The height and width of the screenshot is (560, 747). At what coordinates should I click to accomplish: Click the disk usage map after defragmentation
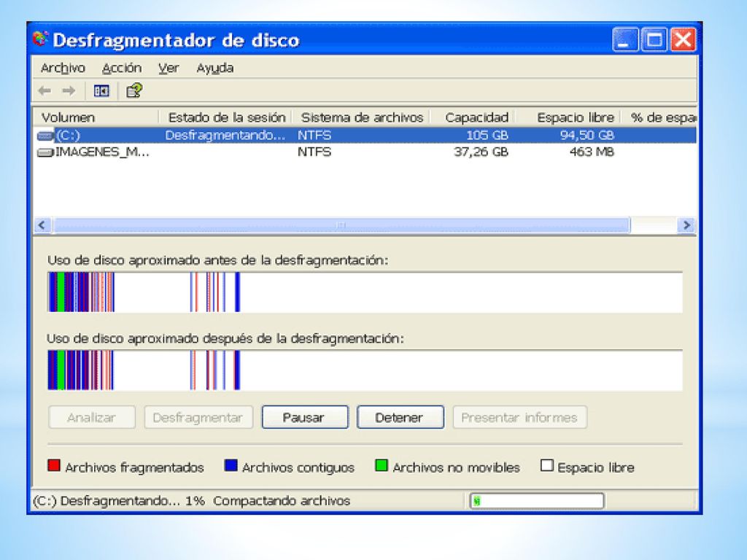[x=365, y=370]
